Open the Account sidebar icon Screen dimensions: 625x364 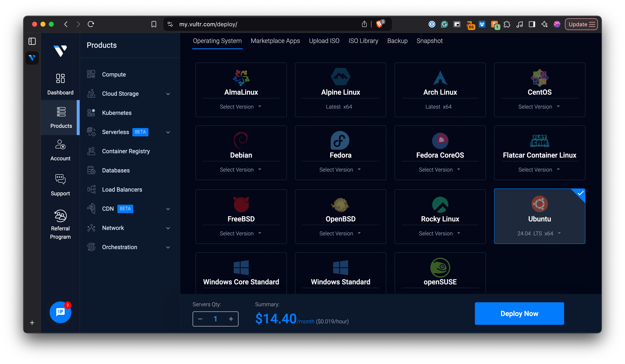click(60, 144)
